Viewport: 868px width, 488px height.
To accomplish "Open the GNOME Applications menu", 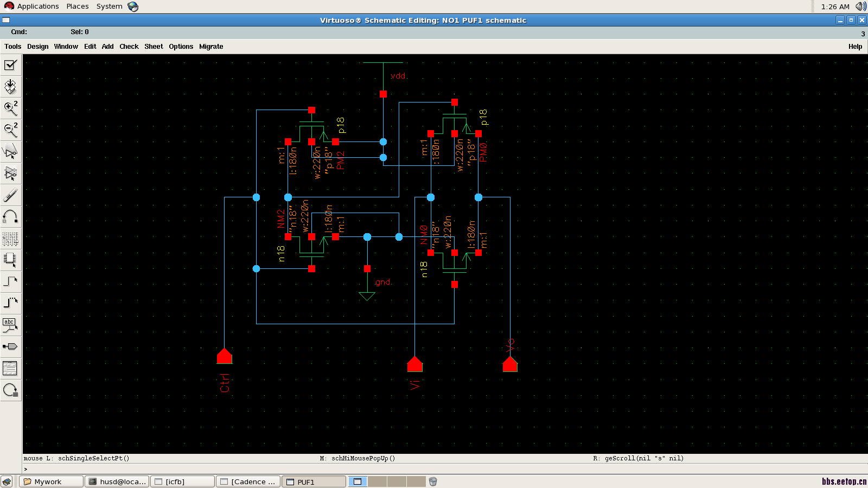I will point(37,7).
